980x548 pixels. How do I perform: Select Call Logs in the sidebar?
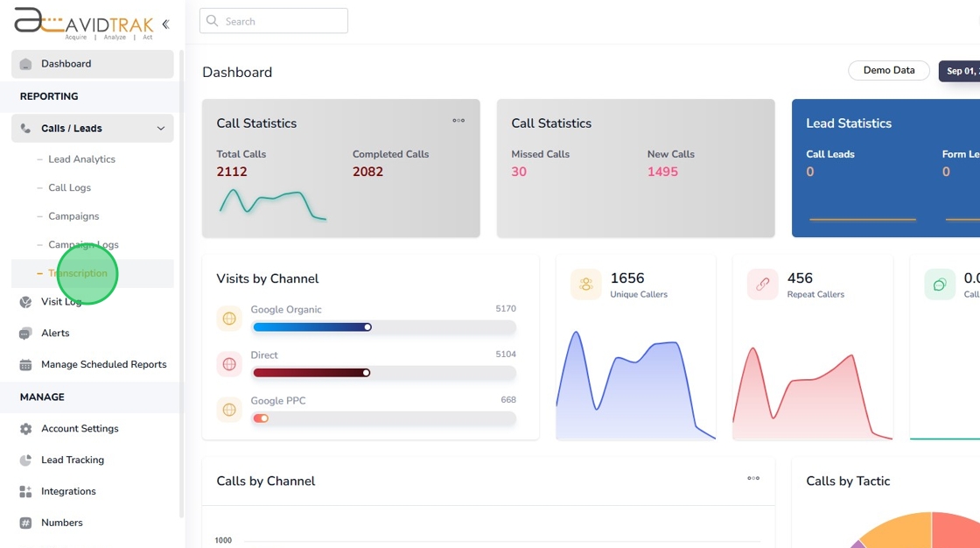(69, 188)
